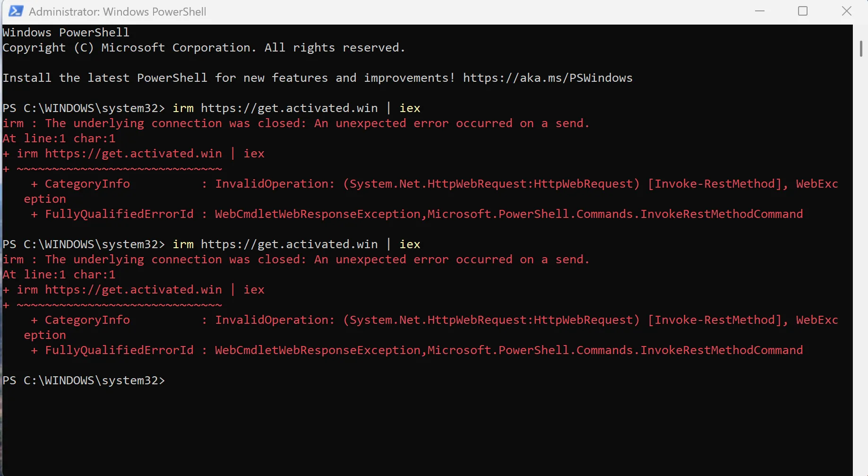
Task: Click the vertical scrollbar thumb
Action: pyautogui.click(x=861, y=49)
